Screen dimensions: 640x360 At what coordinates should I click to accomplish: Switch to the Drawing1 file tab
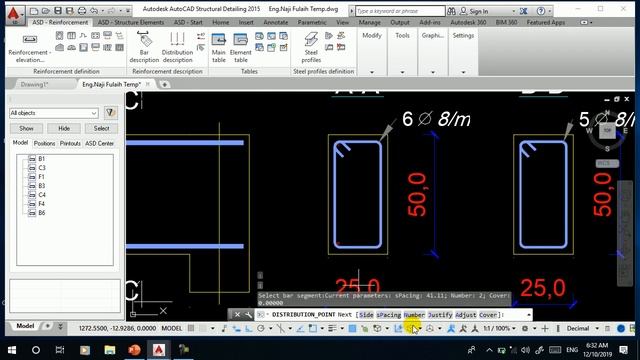[x=35, y=84]
